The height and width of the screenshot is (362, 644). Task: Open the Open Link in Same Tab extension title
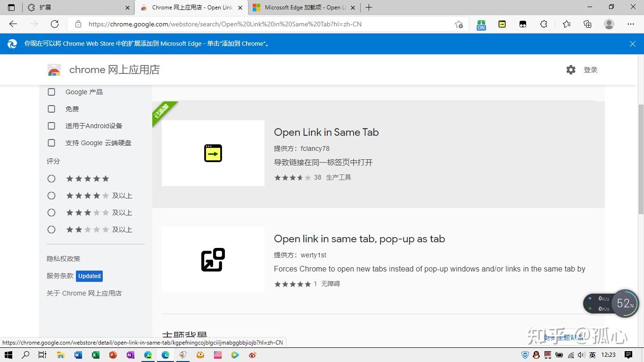tap(326, 132)
